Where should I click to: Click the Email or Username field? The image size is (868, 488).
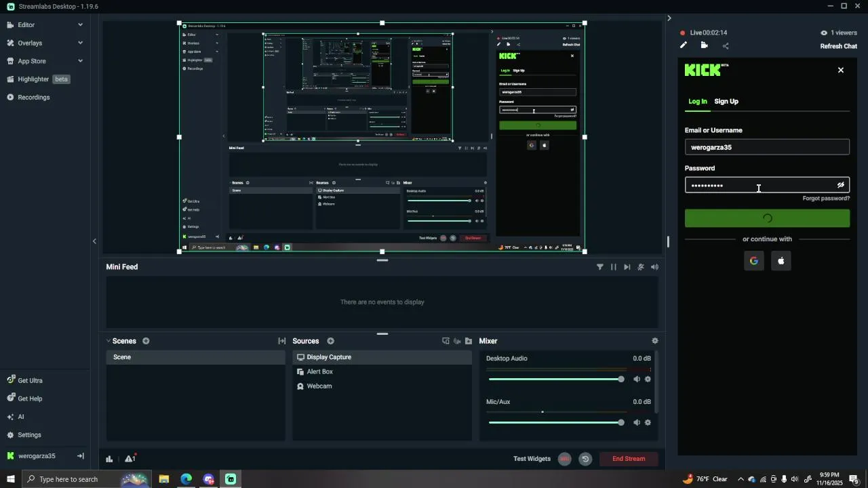point(767,147)
